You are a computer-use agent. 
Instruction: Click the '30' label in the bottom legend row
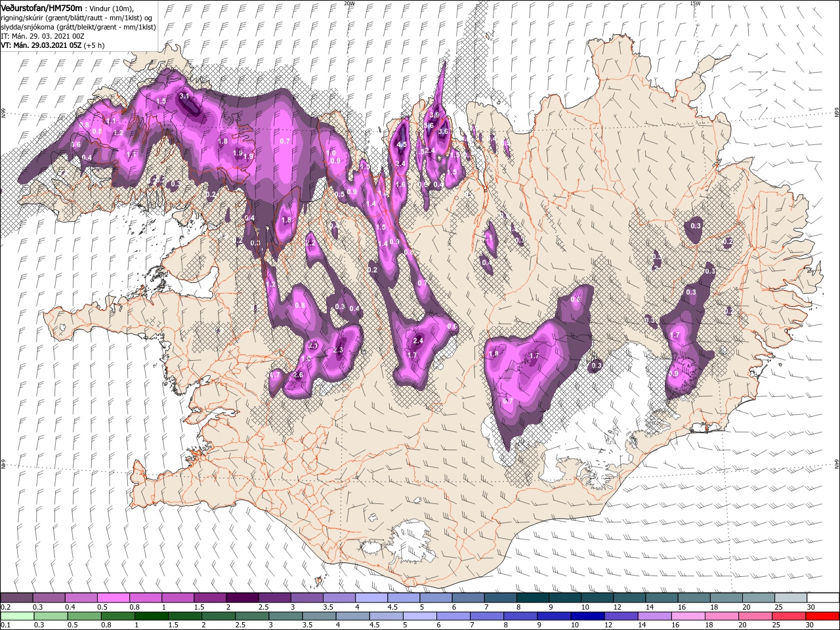tap(811, 625)
